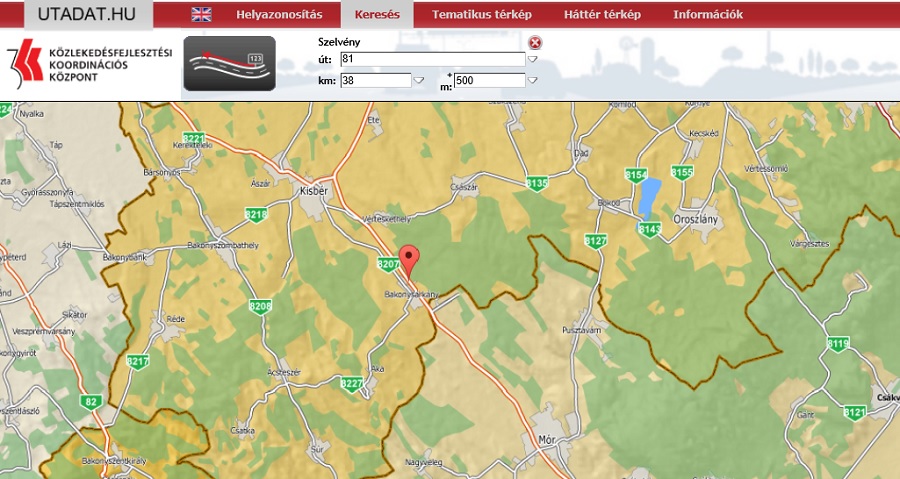
Task: Click the road section search icon
Action: (229, 63)
